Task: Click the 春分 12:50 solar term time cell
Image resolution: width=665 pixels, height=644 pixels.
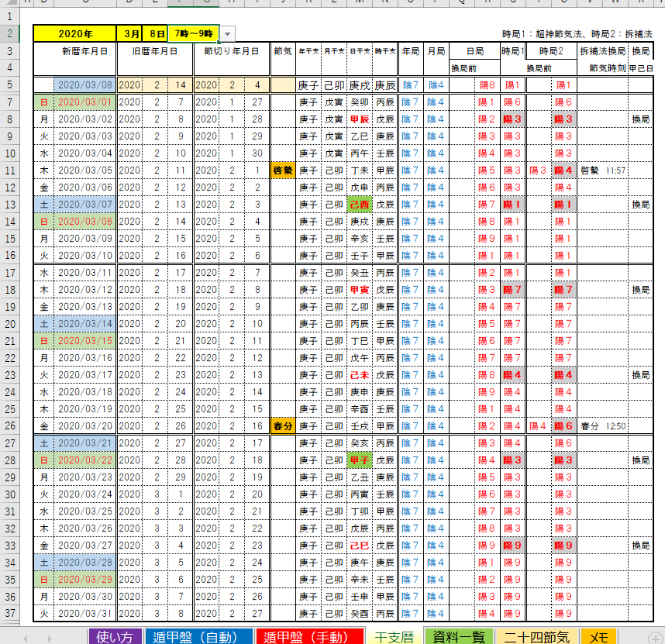Action: coord(603,426)
